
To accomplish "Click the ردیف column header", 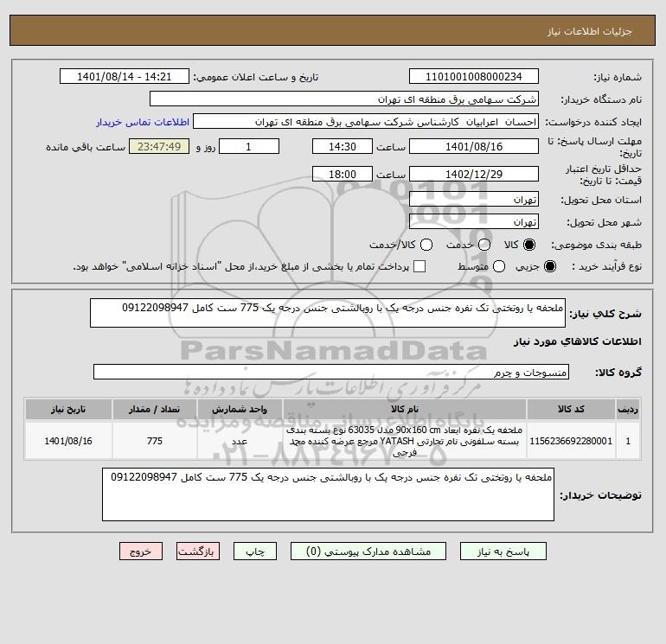I will point(628,409).
